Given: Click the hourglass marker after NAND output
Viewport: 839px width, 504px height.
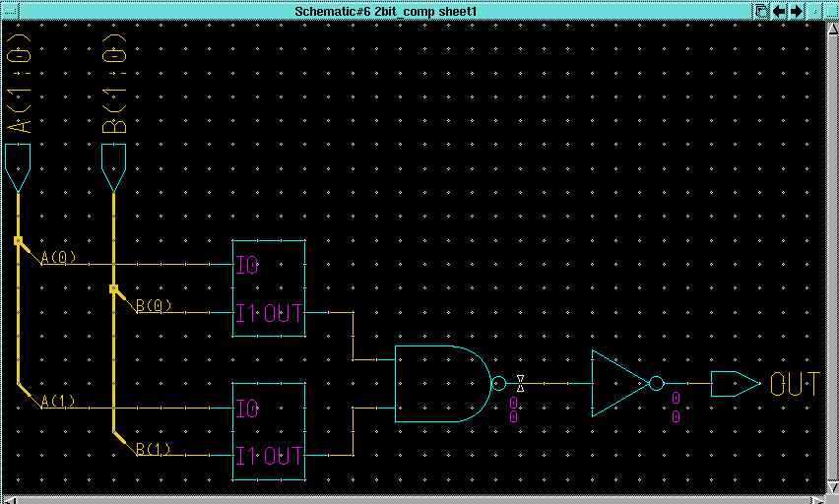Looking at the screenshot, I should click(520, 384).
